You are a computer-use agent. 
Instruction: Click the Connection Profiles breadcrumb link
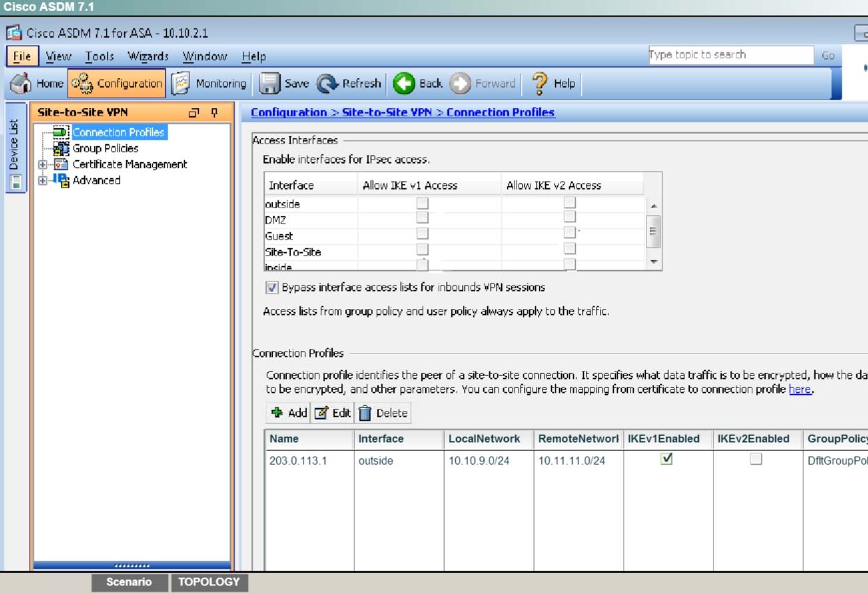tap(500, 112)
